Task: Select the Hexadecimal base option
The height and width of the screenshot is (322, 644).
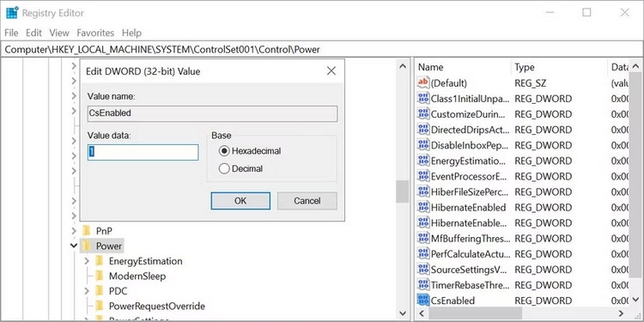Action: (x=224, y=151)
